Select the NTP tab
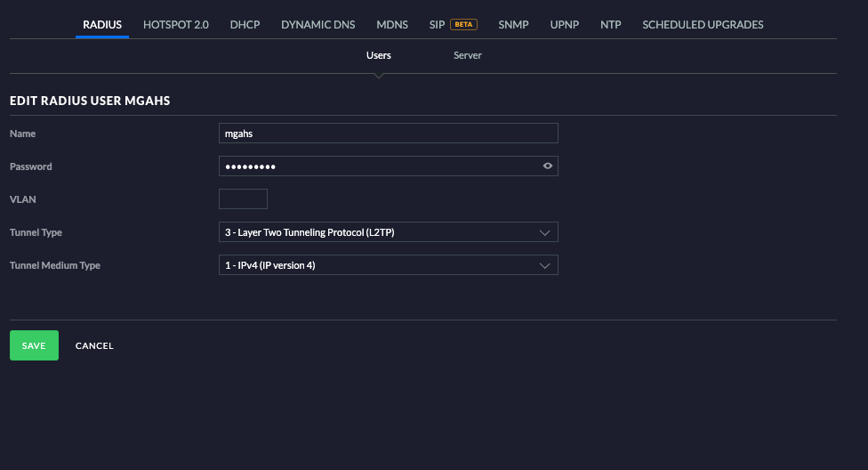The width and height of the screenshot is (868, 470). pos(611,25)
